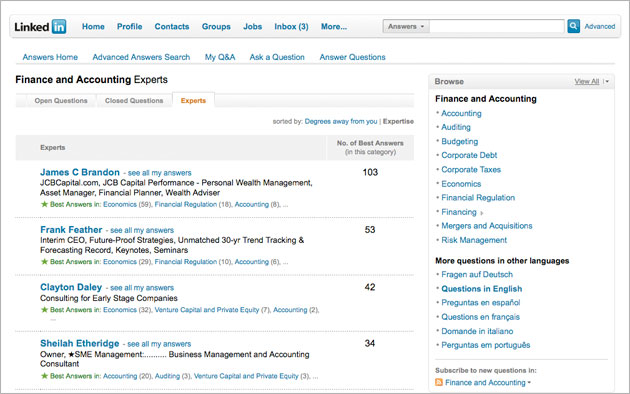The height and width of the screenshot is (394, 630).
Task: Switch to the Closed Questions tab
Action: [134, 100]
